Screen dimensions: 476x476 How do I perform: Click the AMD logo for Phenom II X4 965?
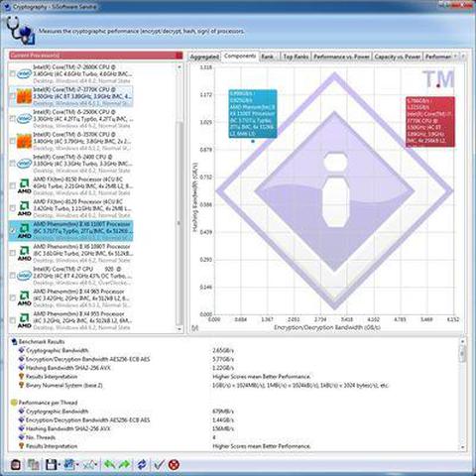24,298
